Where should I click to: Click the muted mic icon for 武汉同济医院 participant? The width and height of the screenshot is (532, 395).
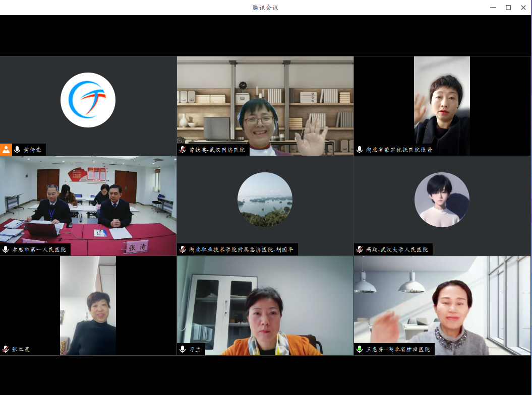(183, 150)
